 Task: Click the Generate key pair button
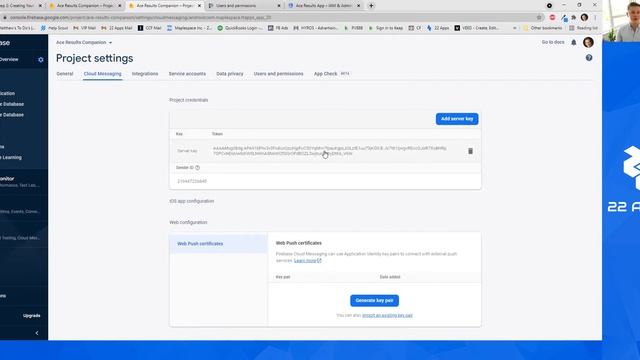coord(374,300)
